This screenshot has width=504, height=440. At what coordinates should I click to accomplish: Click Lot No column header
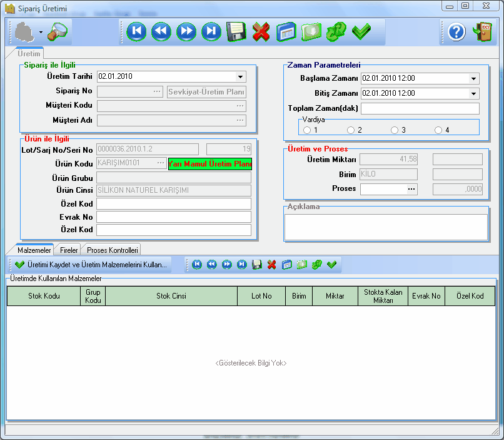261,296
